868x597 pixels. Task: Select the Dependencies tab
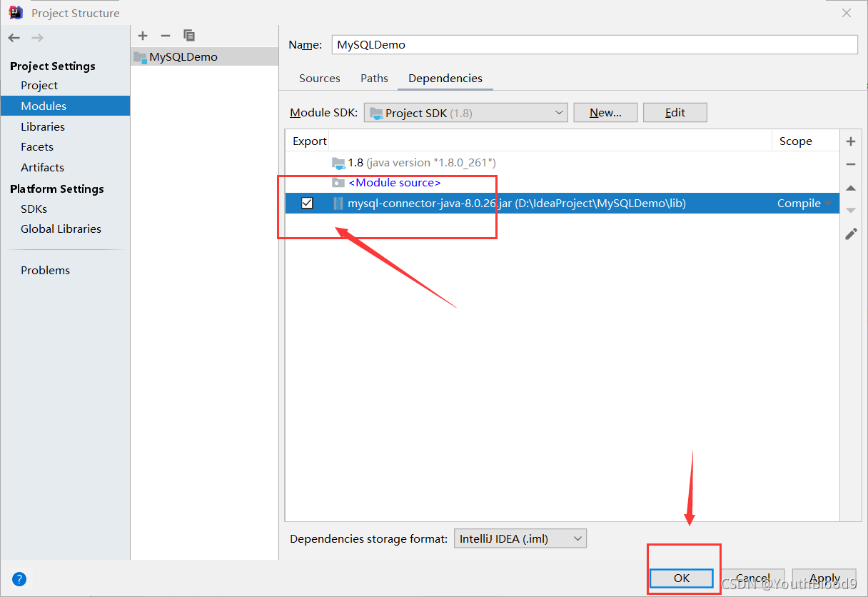(445, 79)
